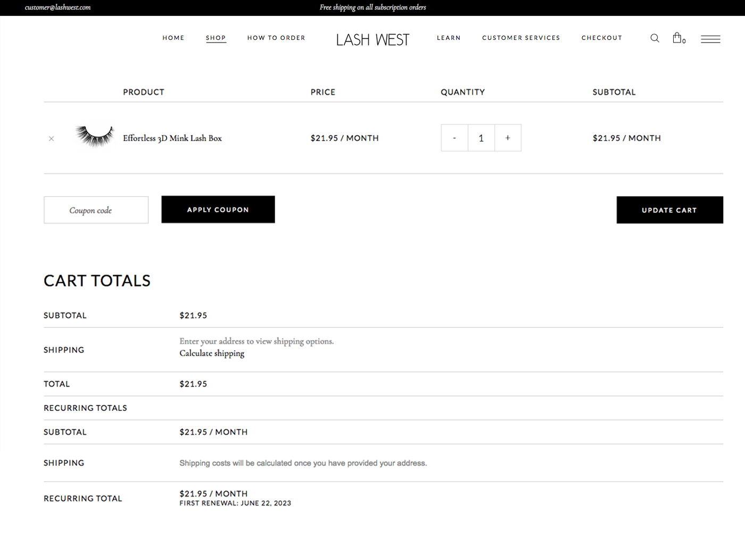745x560 pixels.
Task: Click the LASH WEST logo
Action: click(372, 39)
